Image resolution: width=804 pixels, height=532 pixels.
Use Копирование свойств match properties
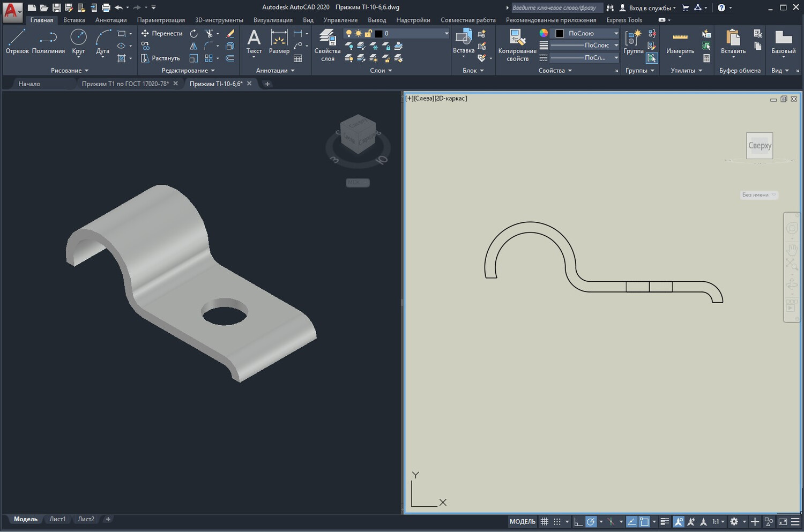tap(517, 45)
